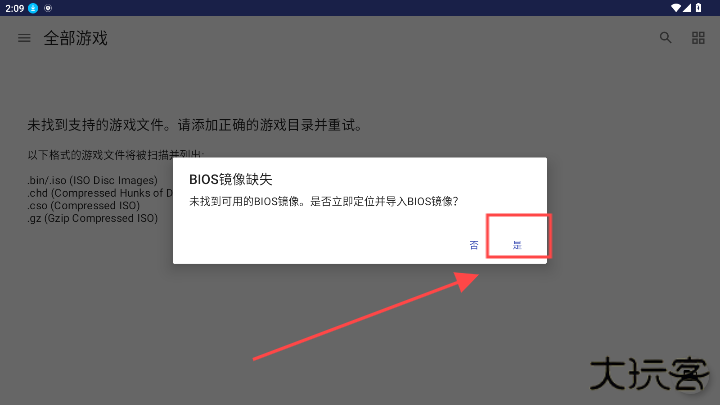Decline BIOS import with 否
Screen dimensions: 720x405
(x=474, y=245)
